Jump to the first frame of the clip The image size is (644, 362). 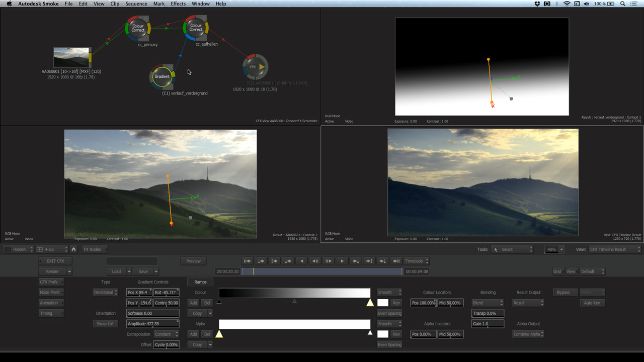[247, 261]
